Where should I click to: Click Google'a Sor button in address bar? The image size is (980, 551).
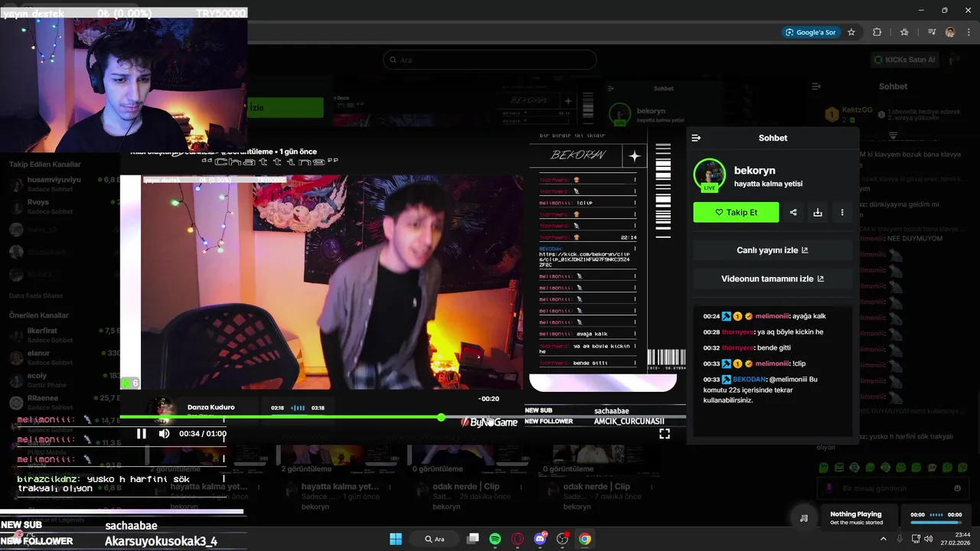(810, 32)
